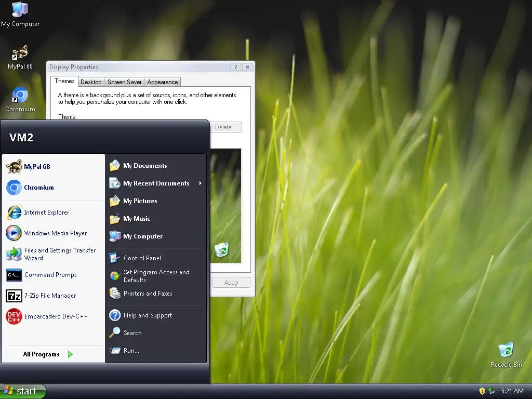Open My Computer from Start menu
532x399 pixels.
pos(156,236)
